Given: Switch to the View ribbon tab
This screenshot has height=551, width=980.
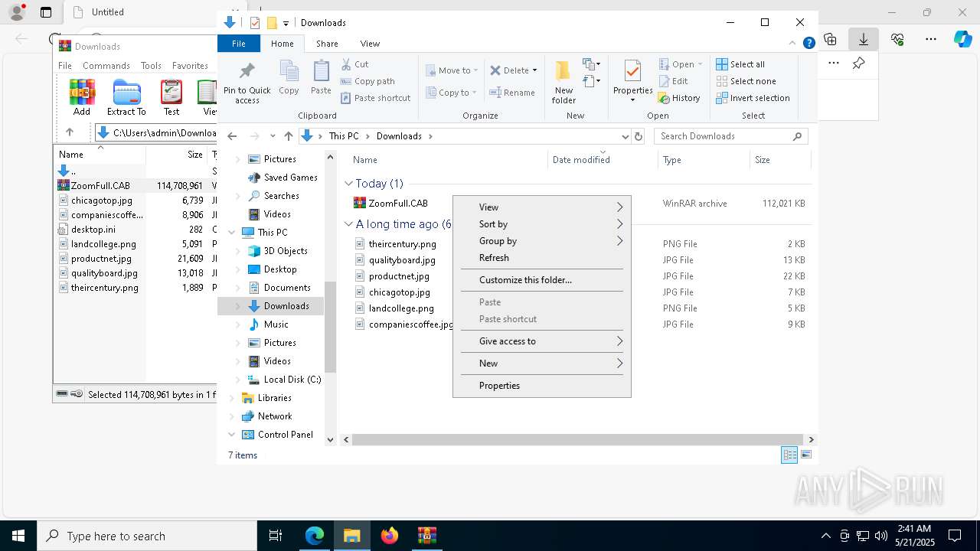Looking at the screenshot, I should coord(370,44).
